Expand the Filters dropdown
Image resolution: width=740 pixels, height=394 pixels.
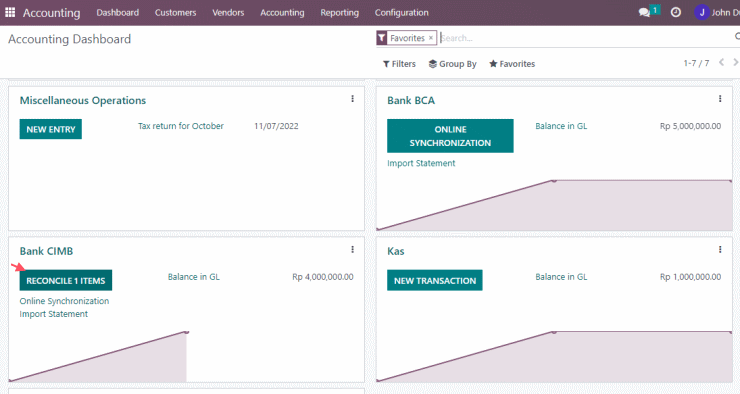tap(399, 64)
